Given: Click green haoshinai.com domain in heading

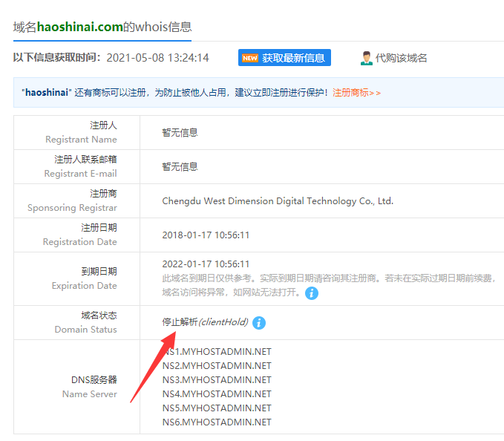Looking at the screenshot, I should [x=80, y=27].
